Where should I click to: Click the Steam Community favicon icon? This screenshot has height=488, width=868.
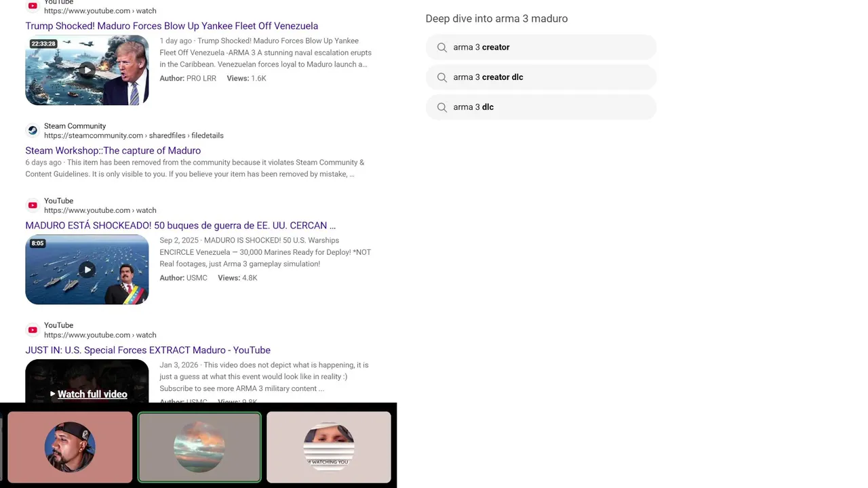click(33, 131)
